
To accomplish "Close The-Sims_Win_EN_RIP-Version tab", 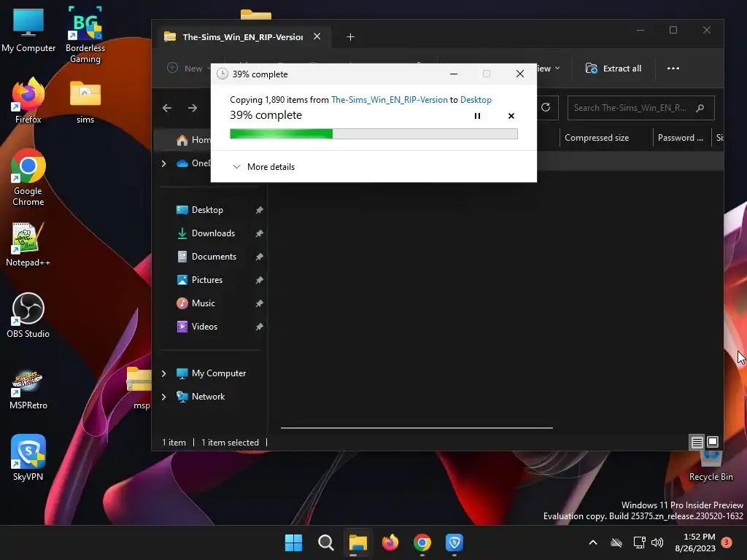I will pyautogui.click(x=317, y=36).
